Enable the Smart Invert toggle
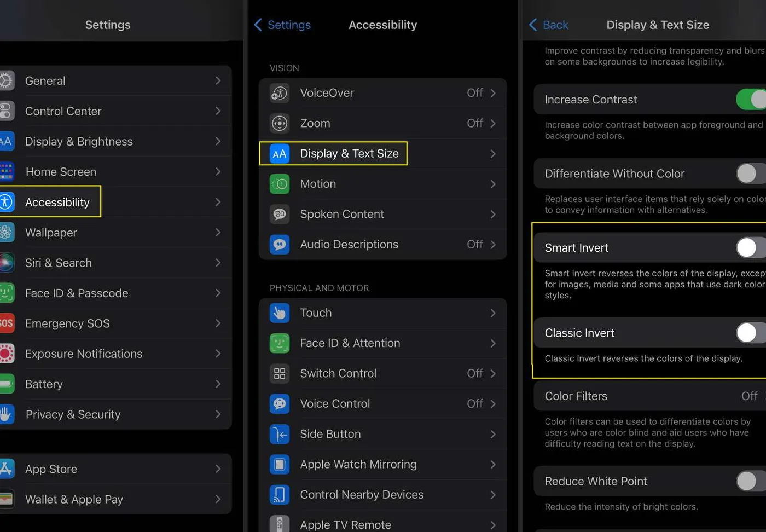 pos(748,247)
